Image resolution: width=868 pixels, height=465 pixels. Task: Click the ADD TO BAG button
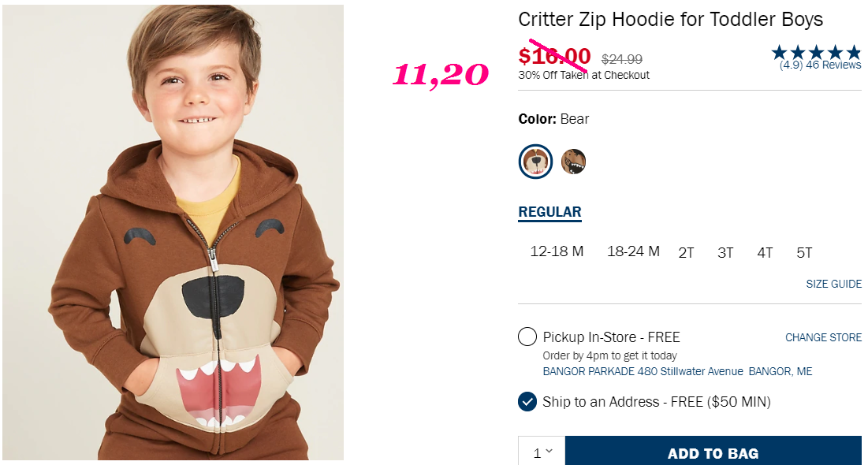[713, 452]
